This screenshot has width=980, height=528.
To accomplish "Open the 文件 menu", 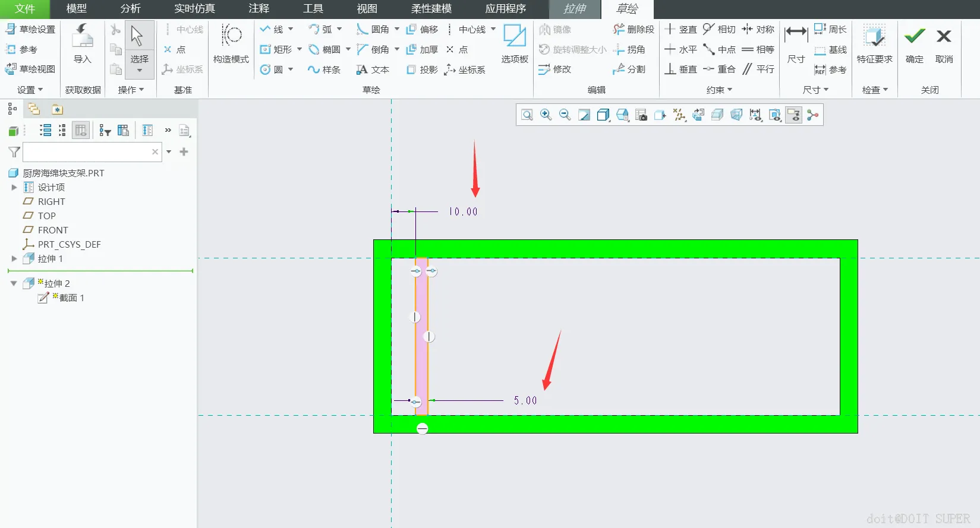I will point(25,9).
